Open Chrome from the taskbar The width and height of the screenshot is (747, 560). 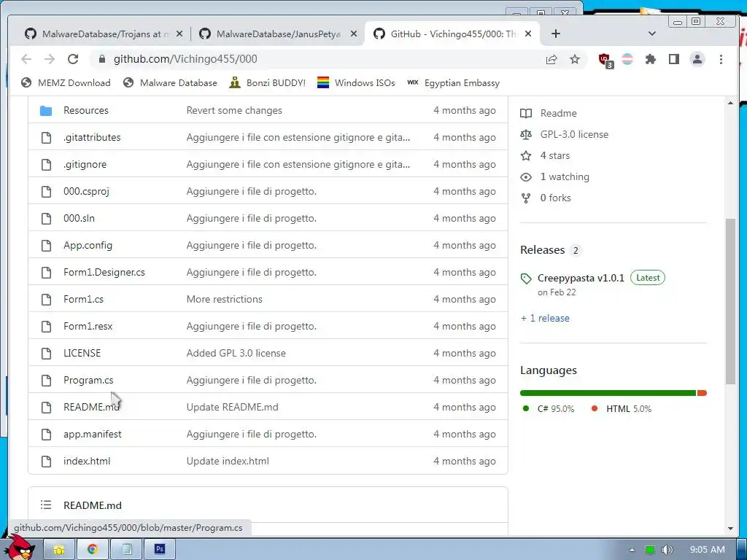[x=93, y=550]
